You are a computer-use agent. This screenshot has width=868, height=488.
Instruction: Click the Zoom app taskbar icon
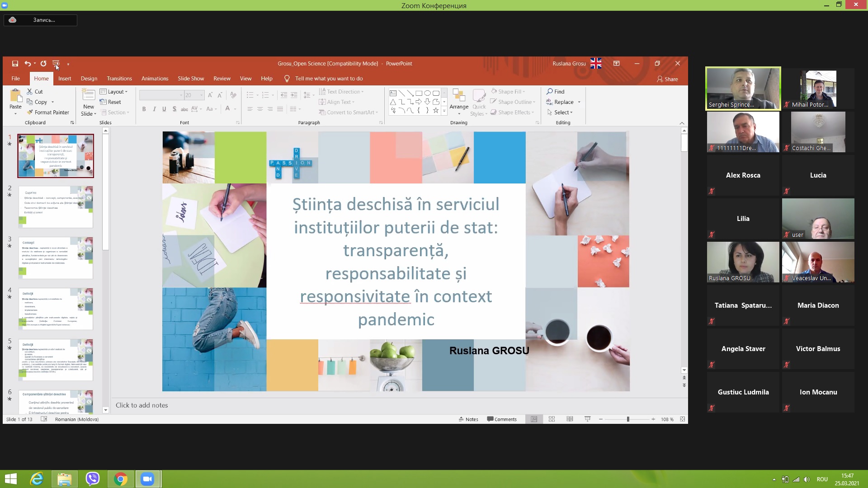pos(147,479)
